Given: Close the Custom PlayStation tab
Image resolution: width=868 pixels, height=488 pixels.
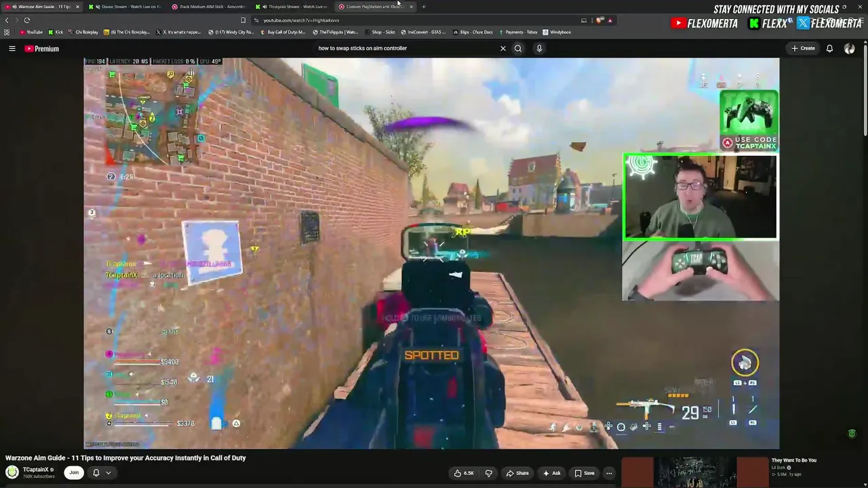Looking at the screenshot, I should (x=411, y=7).
